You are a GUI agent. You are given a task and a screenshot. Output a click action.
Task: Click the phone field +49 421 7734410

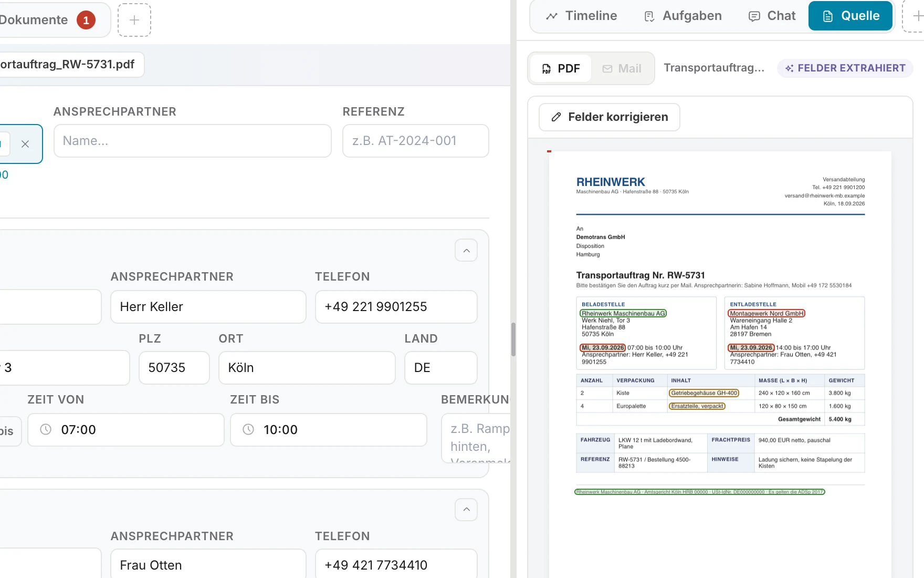[396, 564]
